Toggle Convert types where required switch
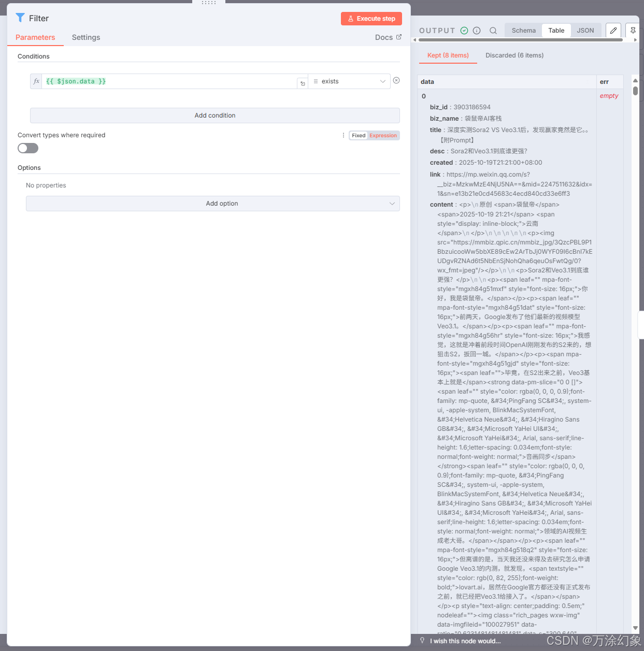Viewport: 644px width, 651px height. (x=28, y=148)
